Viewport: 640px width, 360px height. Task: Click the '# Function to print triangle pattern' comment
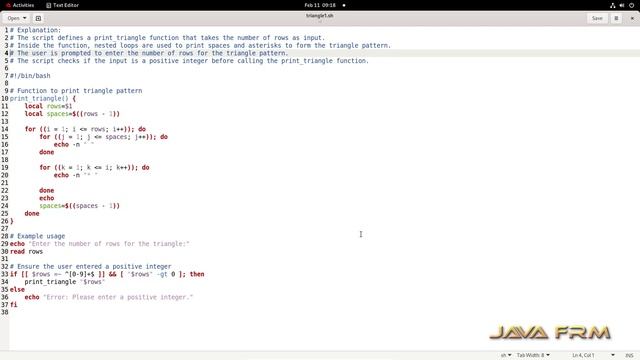[x=76, y=91]
